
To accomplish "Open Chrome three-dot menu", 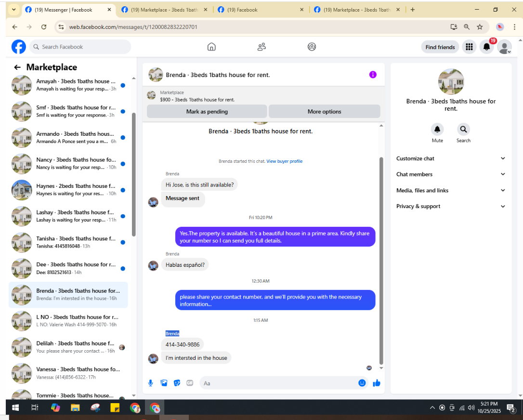I will pos(514,27).
